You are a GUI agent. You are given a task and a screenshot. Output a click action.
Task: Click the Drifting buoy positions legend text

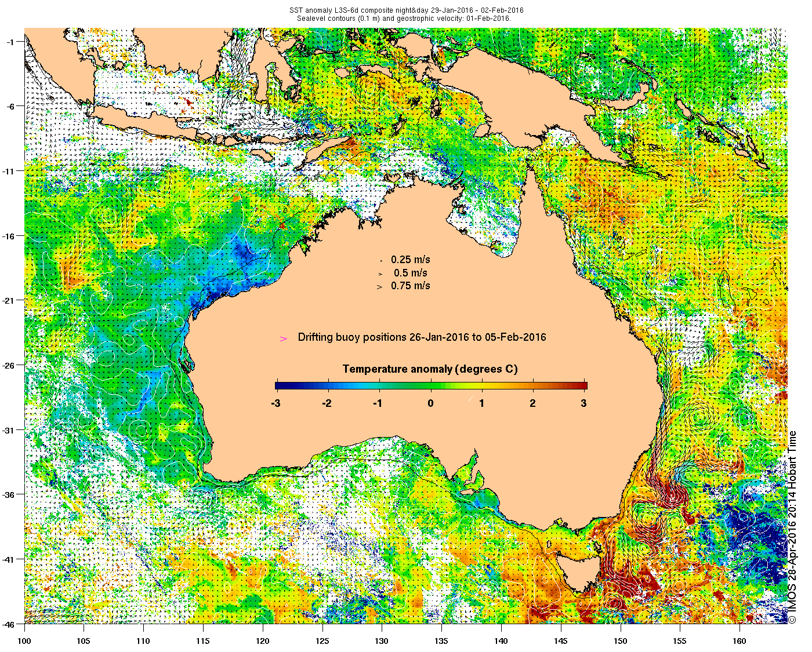(x=422, y=337)
